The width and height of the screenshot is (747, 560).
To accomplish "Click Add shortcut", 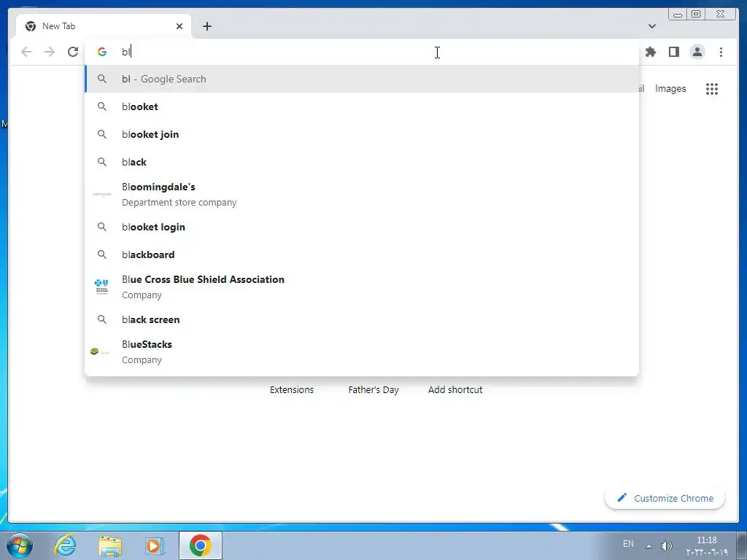I will [x=455, y=390].
